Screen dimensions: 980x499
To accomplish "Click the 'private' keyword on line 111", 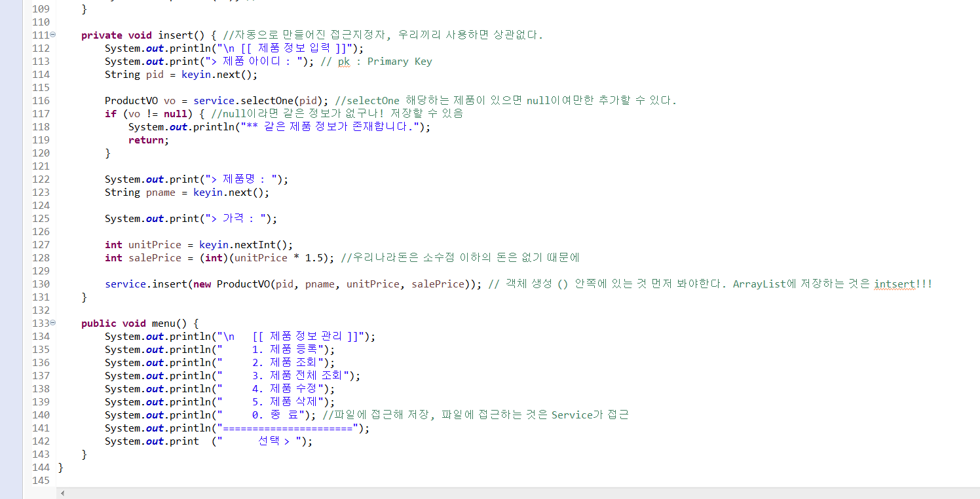I will coord(102,35).
